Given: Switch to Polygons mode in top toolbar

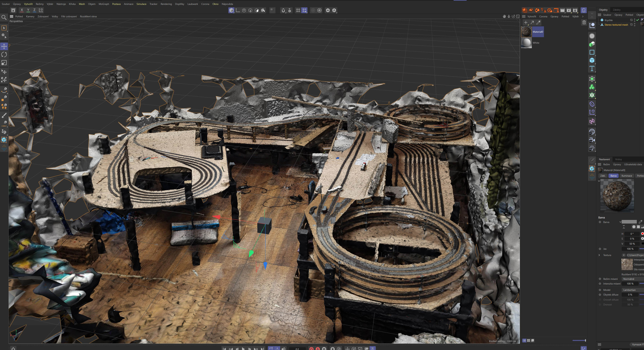Looking at the screenshot, I should tap(257, 10).
